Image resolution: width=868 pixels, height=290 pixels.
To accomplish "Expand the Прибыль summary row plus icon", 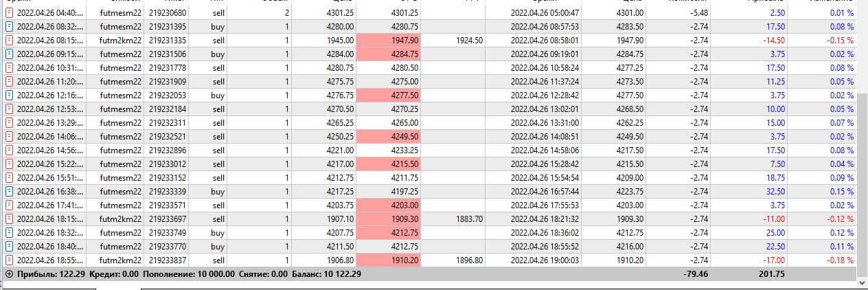I will (x=9, y=274).
